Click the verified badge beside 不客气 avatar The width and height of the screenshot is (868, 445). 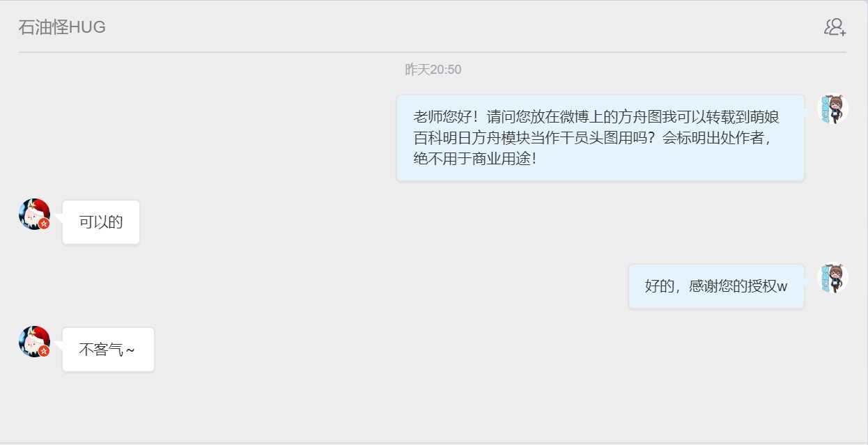44,351
